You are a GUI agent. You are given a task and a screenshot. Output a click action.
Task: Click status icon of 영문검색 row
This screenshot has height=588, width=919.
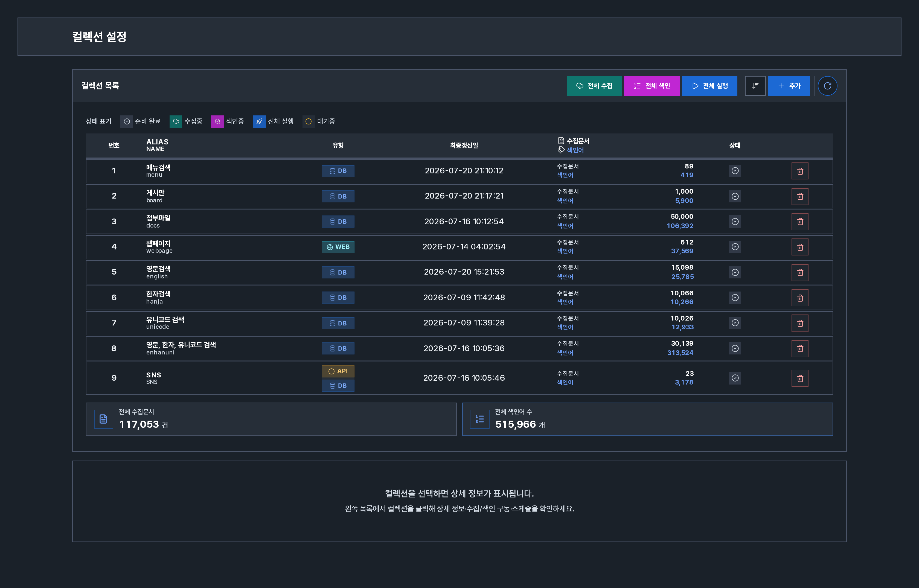click(735, 272)
